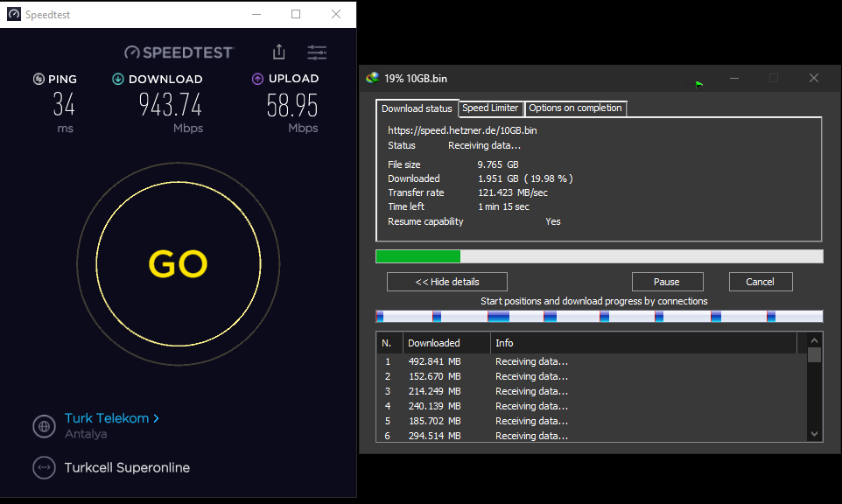Click the Time left 1 min 15 sec value

pos(503,206)
